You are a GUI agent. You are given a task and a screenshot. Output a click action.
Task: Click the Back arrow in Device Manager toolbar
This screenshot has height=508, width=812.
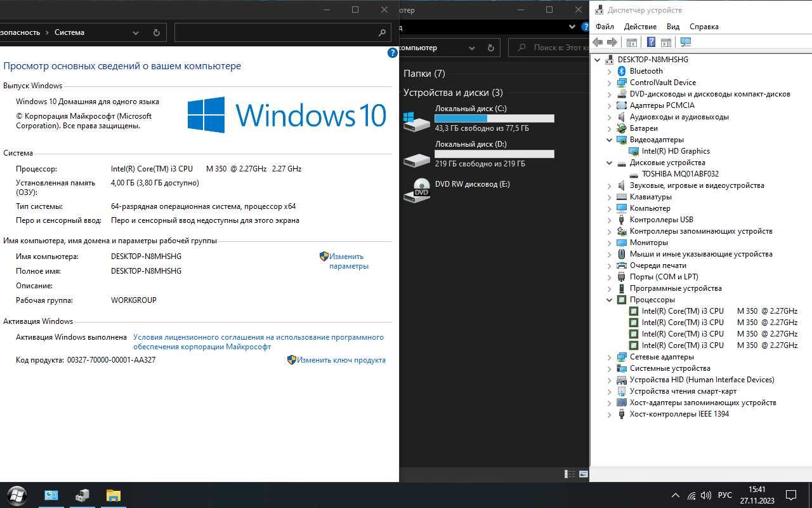(x=598, y=42)
